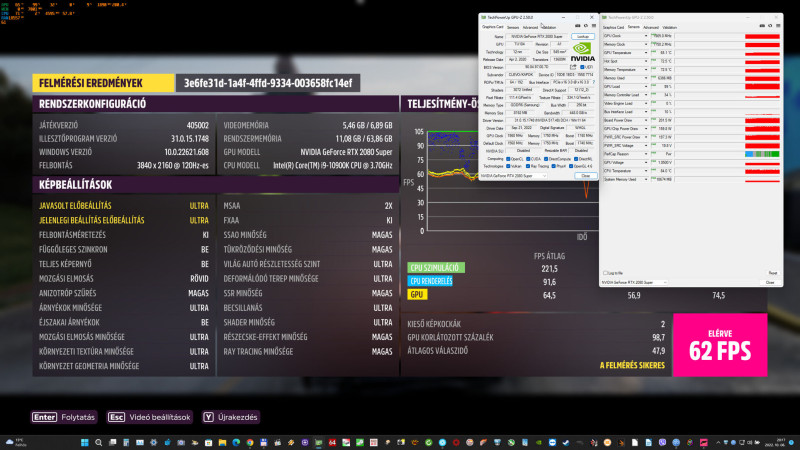Open the GPU Temperature sensor dropdown arrow
Screen dimensions: 800x450
(x=646, y=53)
